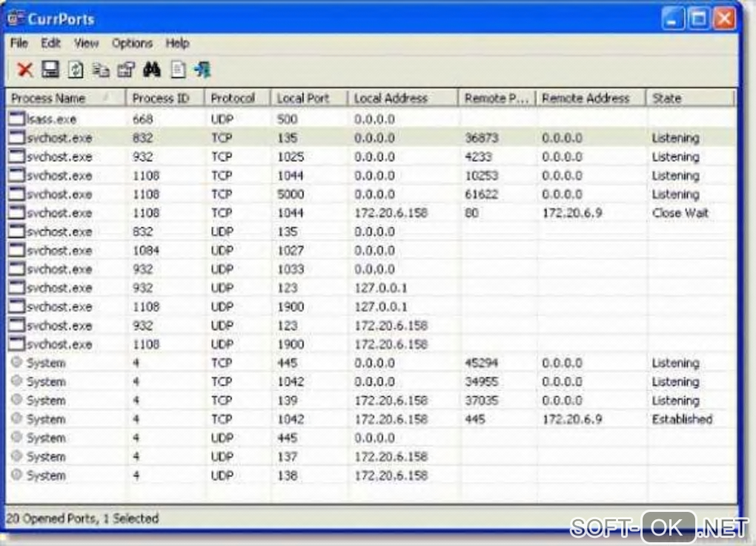Viewport: 756px width, 546px height.
Task: Open the Options menu
Action: pyautogui.click(x=132, y=43)
